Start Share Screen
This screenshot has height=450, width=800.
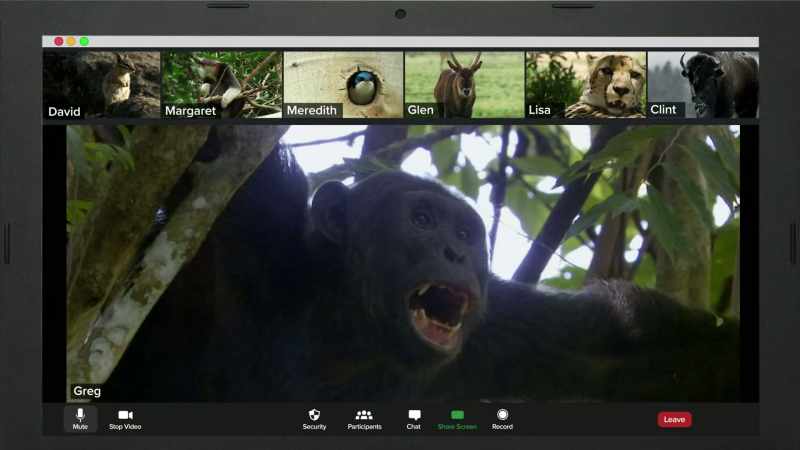457,419
